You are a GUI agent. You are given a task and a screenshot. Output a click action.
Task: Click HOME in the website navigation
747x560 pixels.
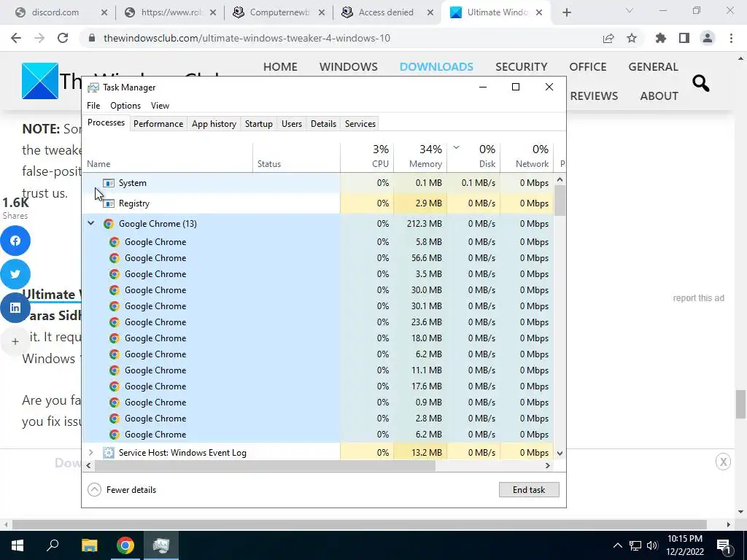click(280, 66)
